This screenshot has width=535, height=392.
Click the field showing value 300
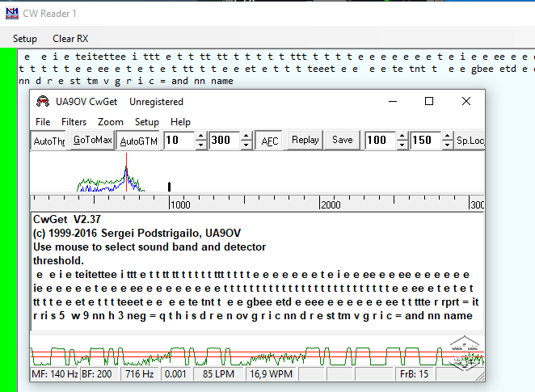[225, 140]
